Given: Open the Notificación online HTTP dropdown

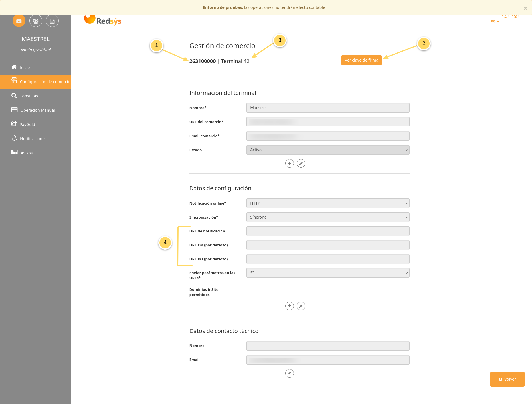Looking at the screenshot, I should coord(328,203).
